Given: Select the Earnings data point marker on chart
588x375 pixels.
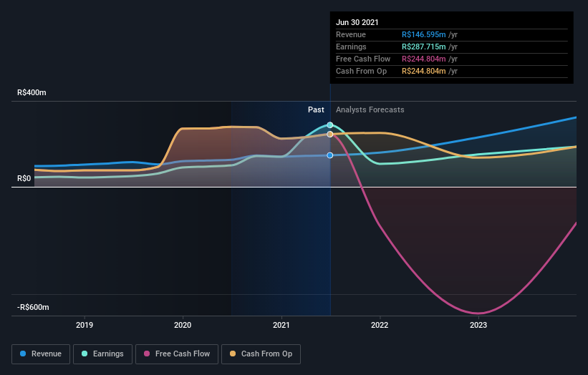Looking at the screenshot, I should [330, 125].
